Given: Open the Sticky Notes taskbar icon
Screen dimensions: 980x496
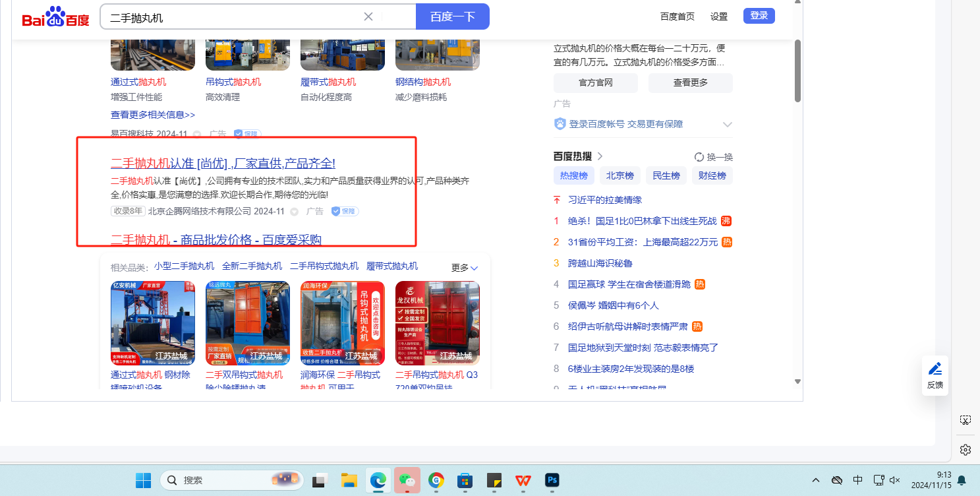Looking at the screenshot, I should [x=494, y=480].
